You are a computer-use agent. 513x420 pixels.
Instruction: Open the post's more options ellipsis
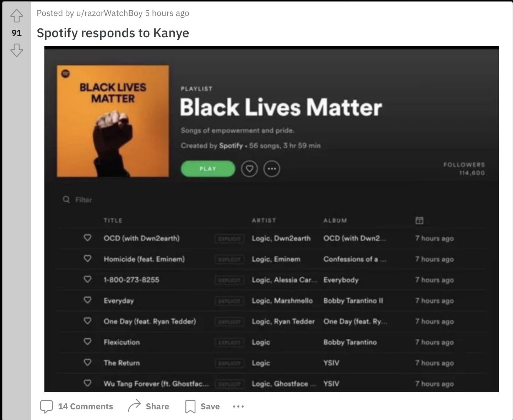(238, 407)
